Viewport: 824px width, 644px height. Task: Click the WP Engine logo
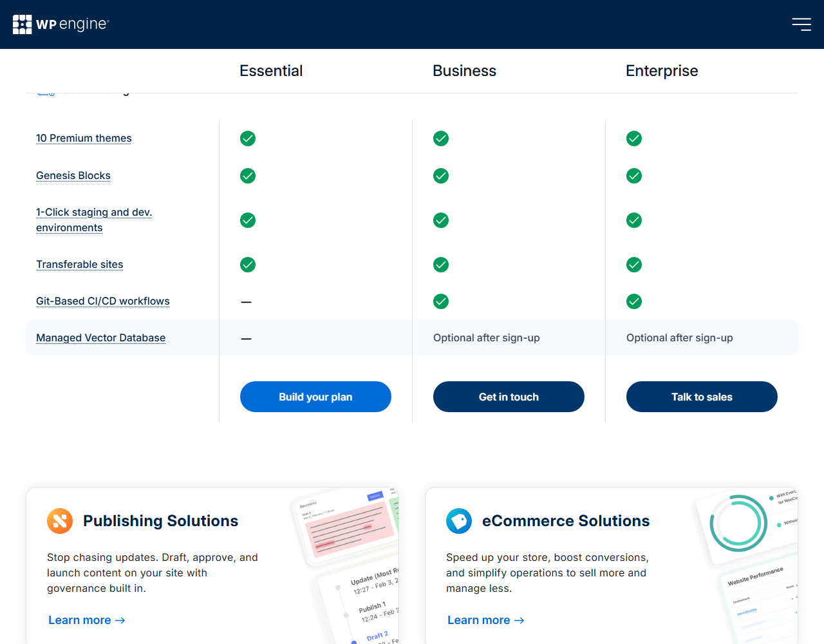(61, 24)
